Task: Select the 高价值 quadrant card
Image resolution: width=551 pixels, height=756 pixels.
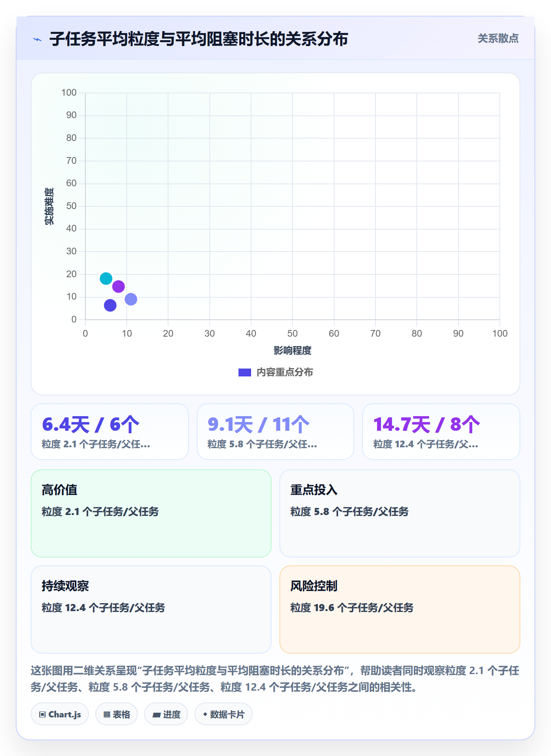Action: click(151, 513)
